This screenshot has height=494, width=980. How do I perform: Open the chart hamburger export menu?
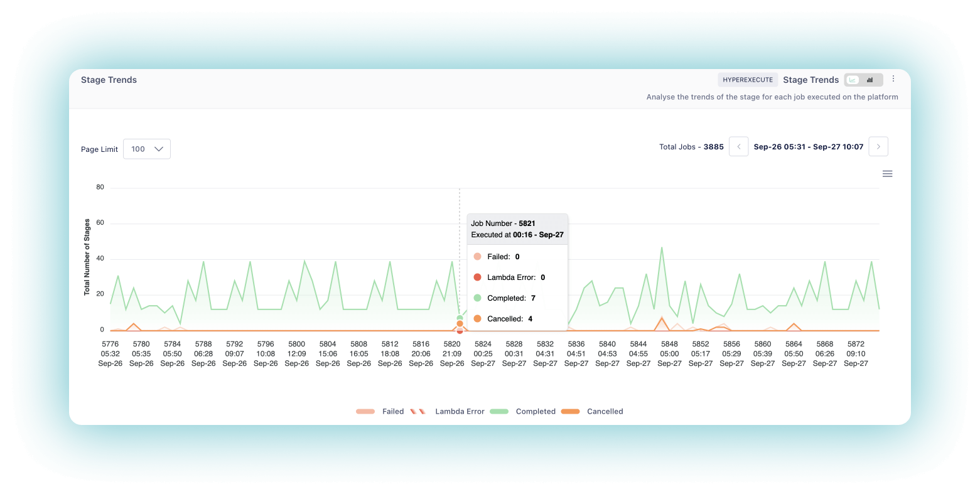[887, 174]
